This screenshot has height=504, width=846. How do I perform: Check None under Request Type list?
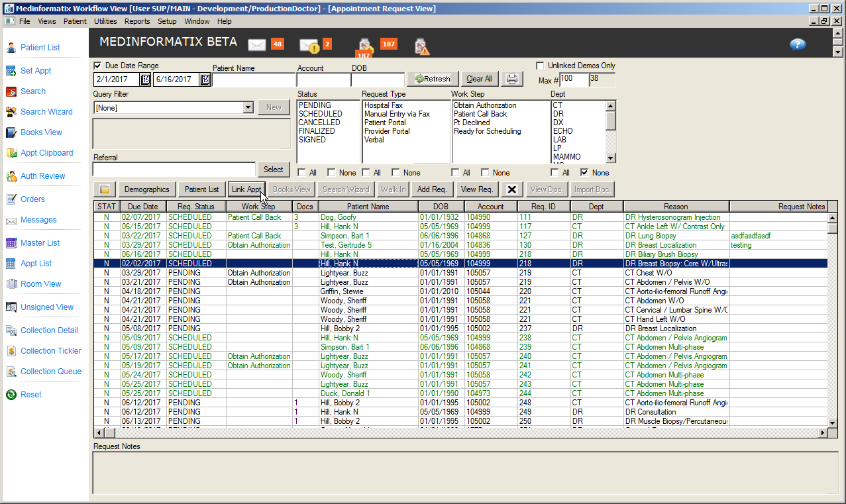396,173
